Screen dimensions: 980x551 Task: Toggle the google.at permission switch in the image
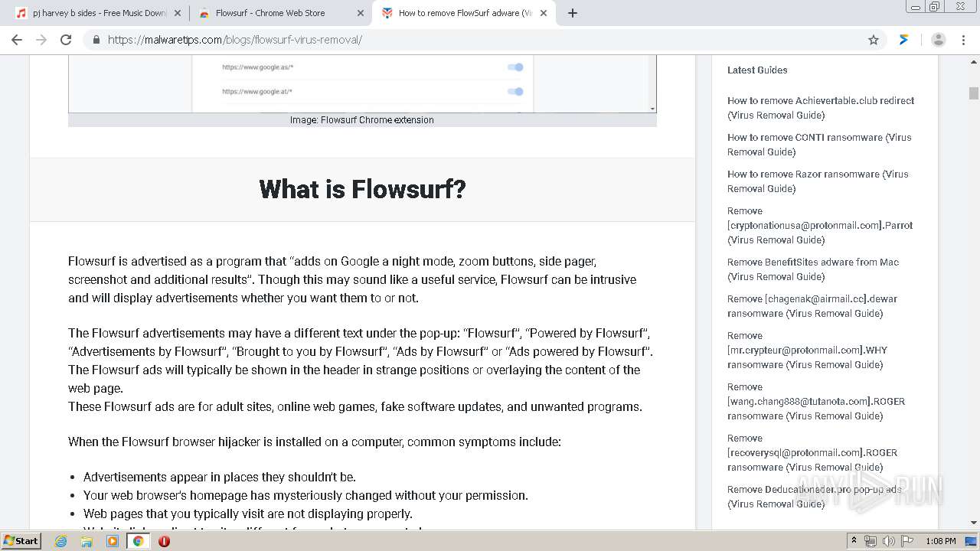(x=515, y=92)
